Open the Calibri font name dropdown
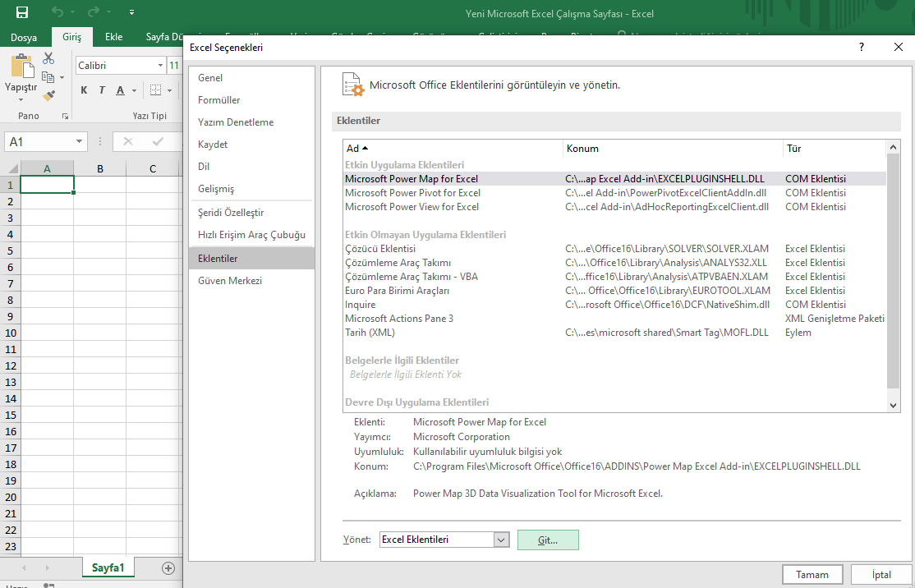 [x=160, y=66]
